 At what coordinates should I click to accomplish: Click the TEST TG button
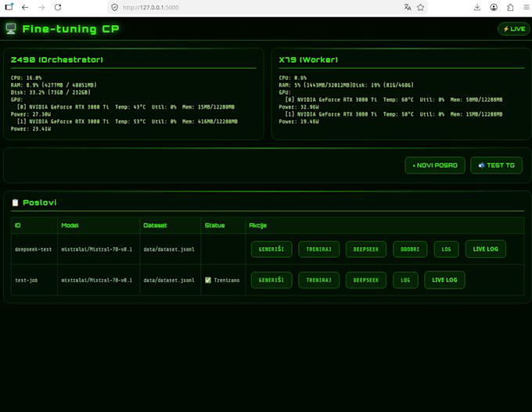click(496, 166)
